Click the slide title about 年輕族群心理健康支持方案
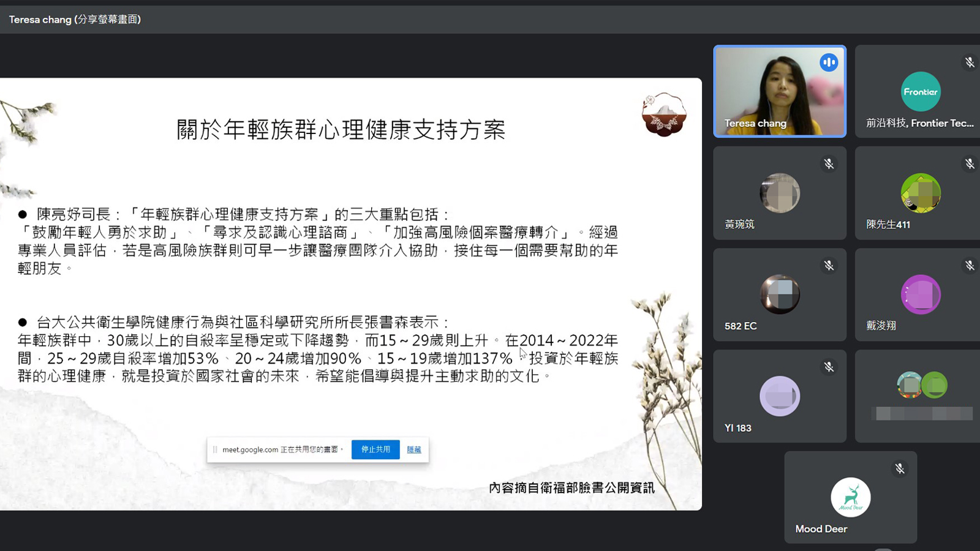 click(341, 130)
